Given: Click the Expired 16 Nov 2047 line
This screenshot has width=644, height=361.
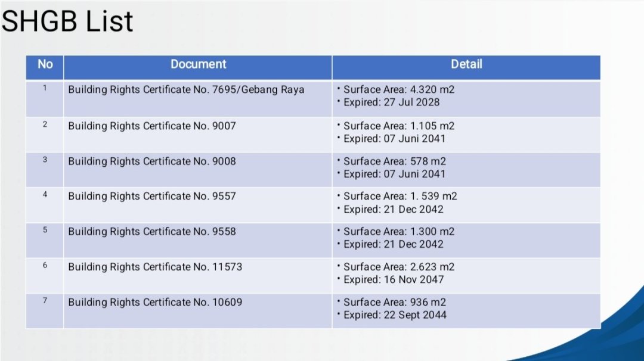Looking at the screenshot, I should [394, 279].
